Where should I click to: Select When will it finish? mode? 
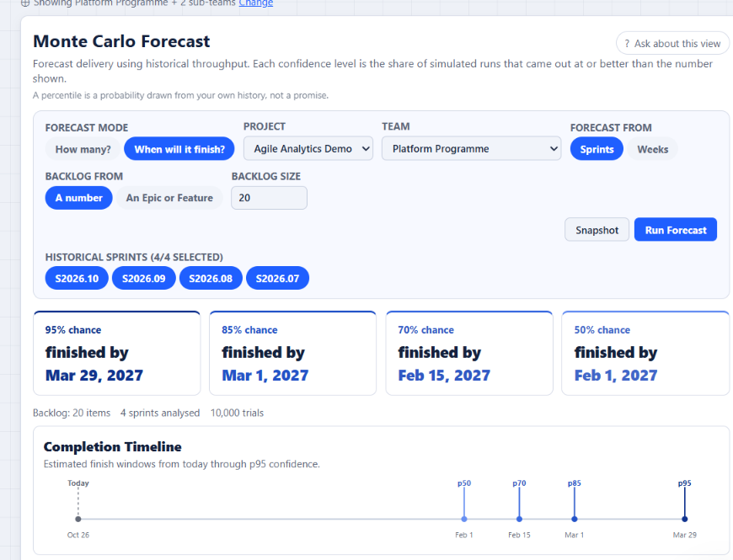click(179, 149)
